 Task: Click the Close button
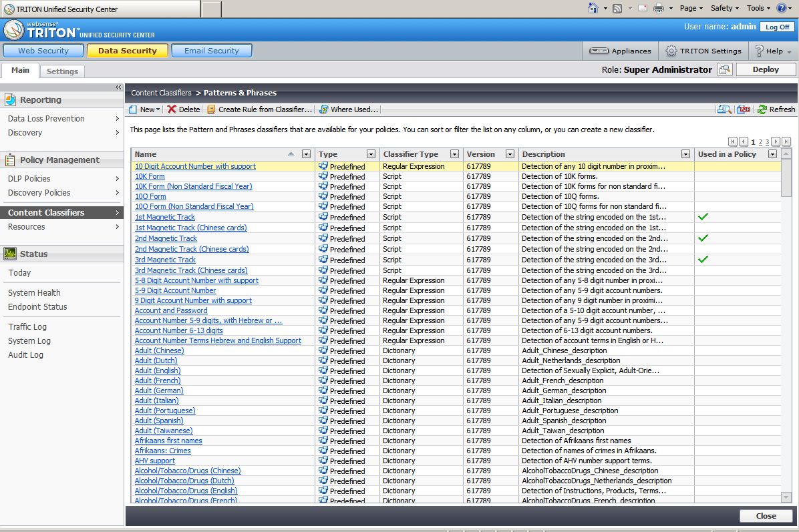(766, 516)
